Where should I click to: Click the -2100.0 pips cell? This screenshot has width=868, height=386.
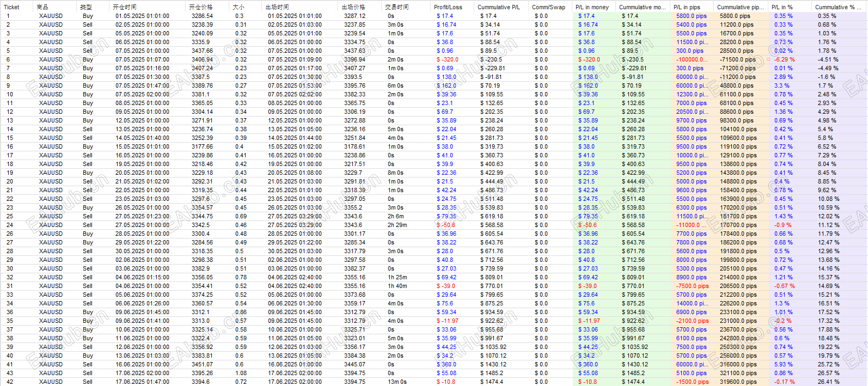[x=693, y=321]
